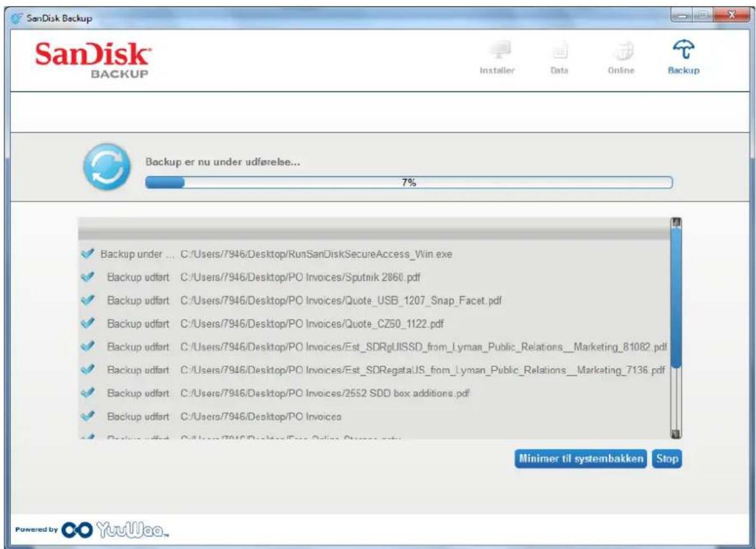The image size is (756, 549).
Task: Click checkmark beside RunSanDiskSecureAccess_Win.exe
Action: pos(87,253)
